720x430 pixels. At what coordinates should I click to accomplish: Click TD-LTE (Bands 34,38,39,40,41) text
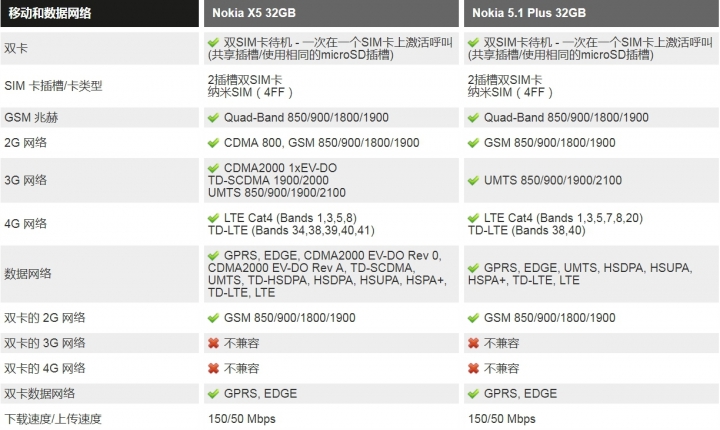(291, 230)
